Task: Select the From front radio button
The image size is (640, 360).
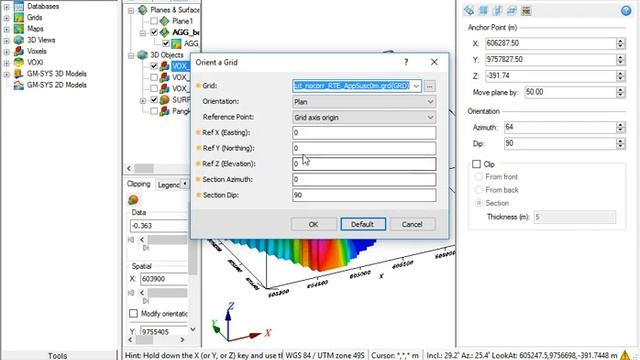Action: click(479, 177)
